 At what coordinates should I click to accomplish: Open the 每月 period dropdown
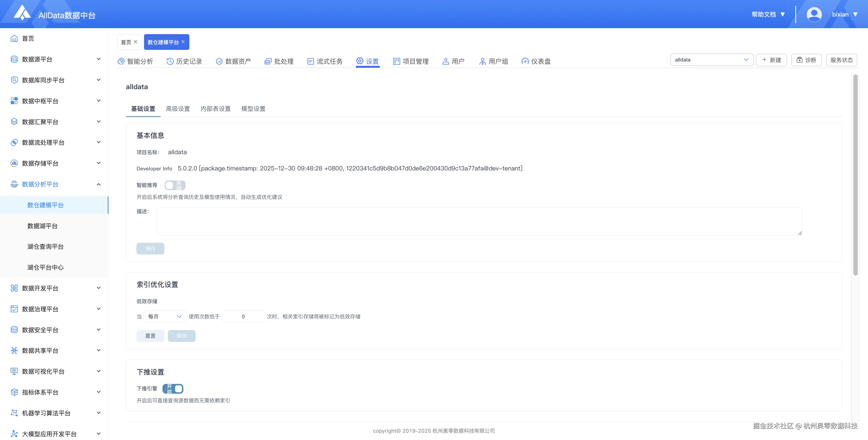165,316
